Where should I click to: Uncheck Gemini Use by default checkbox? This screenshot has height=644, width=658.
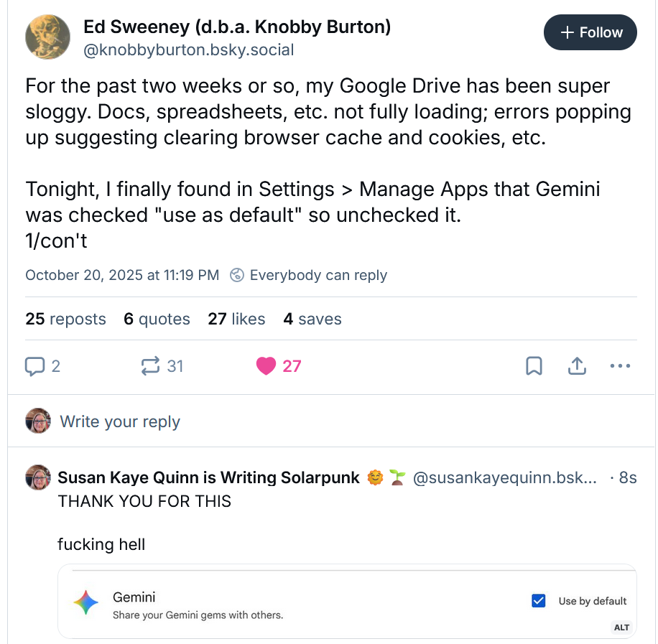click(538, 601)
